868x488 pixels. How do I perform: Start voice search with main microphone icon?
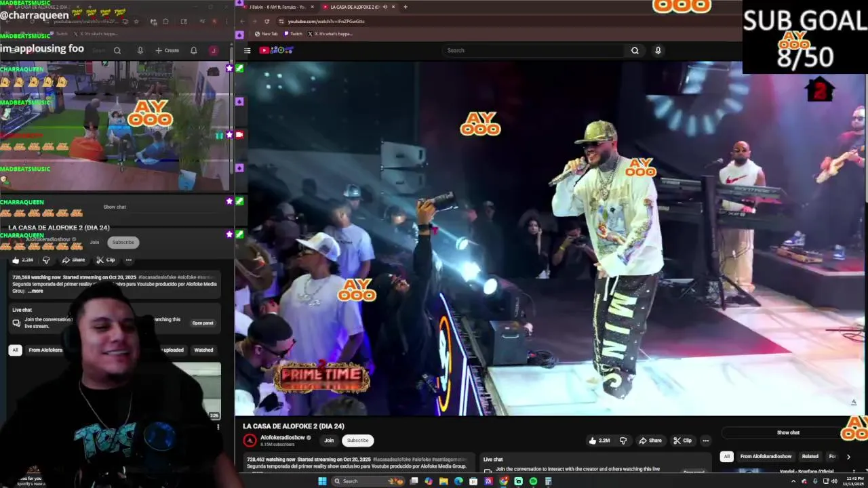point(658,50)
